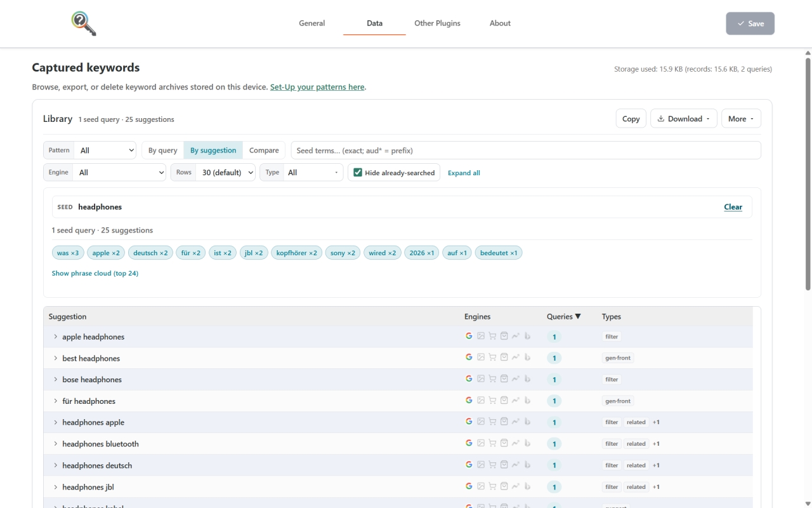Open the Rows per page dropdown

point(225,172)
